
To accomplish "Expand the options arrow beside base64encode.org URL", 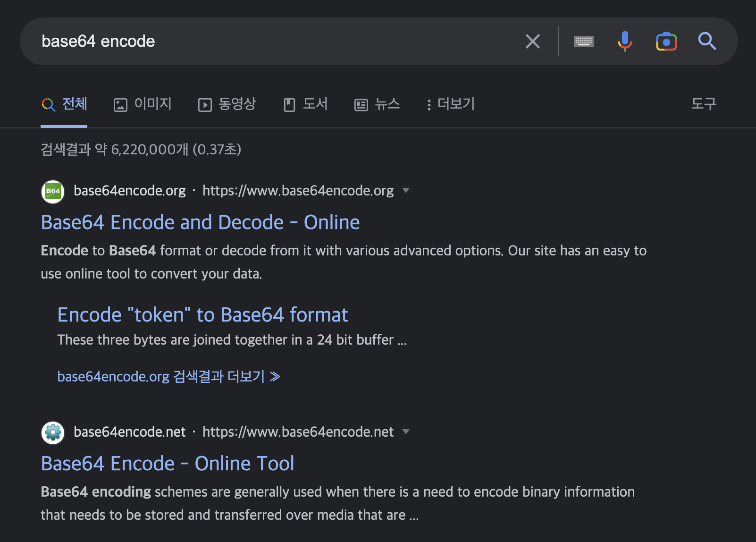I will (x=406, y=191).
